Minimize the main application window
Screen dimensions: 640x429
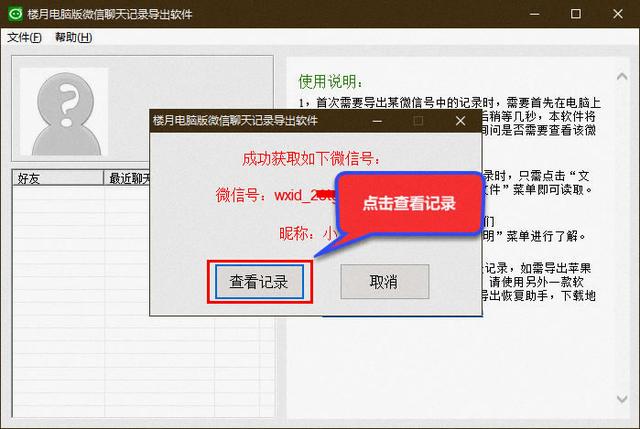pyautogui.click(x=535, y=14)
